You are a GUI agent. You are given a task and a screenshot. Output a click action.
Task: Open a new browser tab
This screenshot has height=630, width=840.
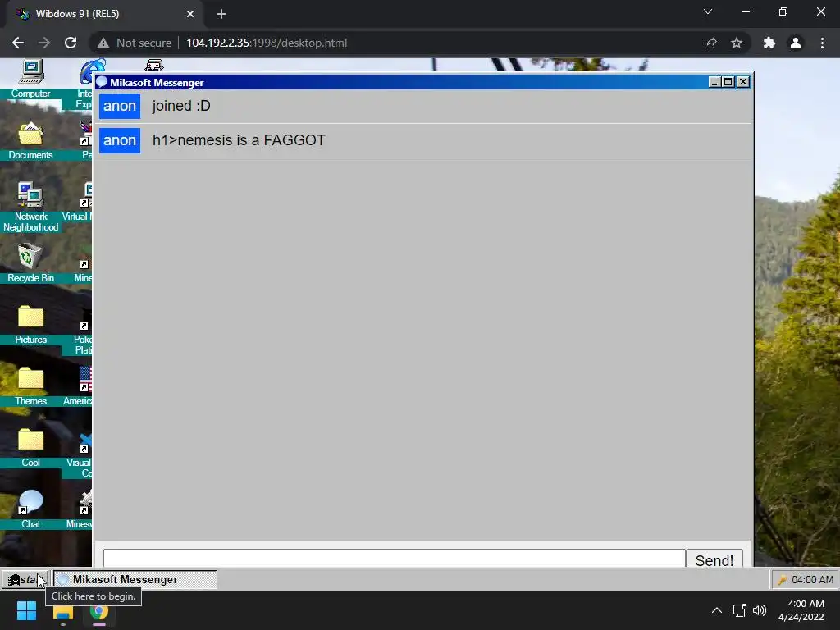pos(221,14)
